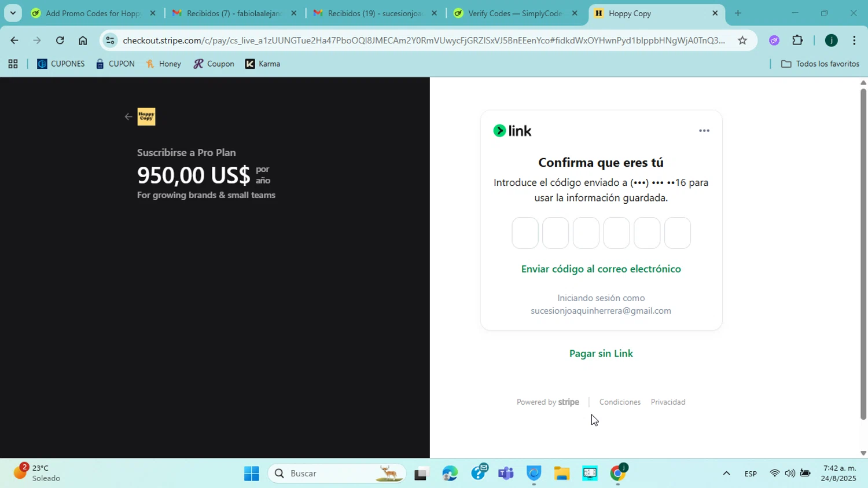
Task: Open the Chrome three-dot menu
Action: (854, 41)
